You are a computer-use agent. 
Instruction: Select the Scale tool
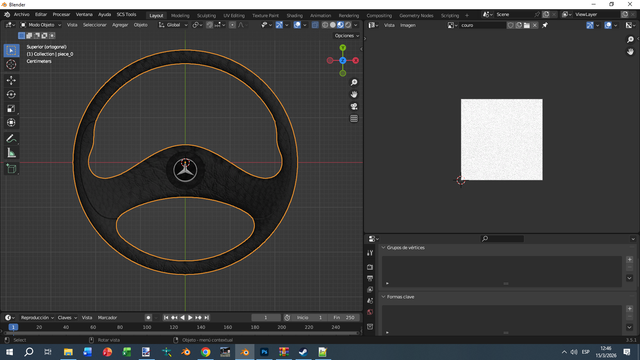11,109
